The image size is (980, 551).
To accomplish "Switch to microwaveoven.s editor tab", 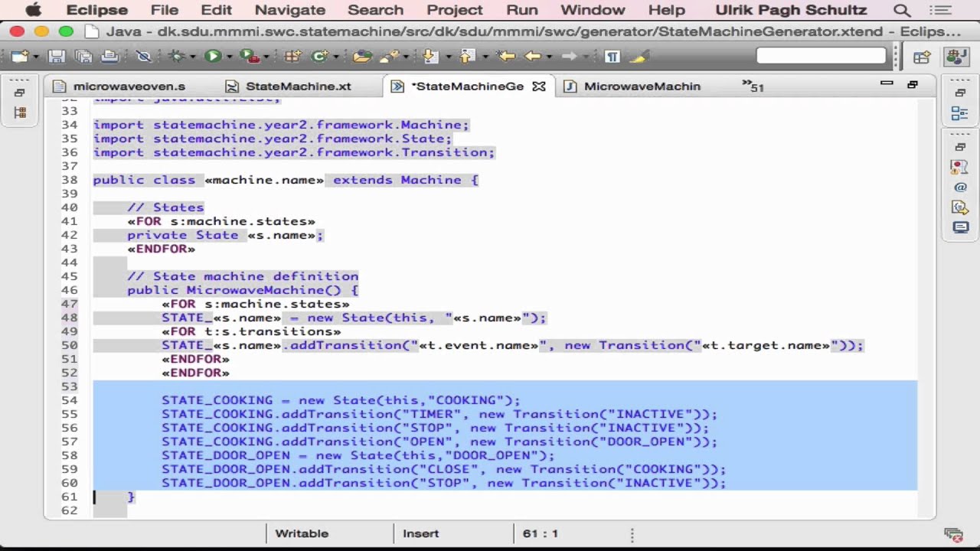I will click(120, 86).
